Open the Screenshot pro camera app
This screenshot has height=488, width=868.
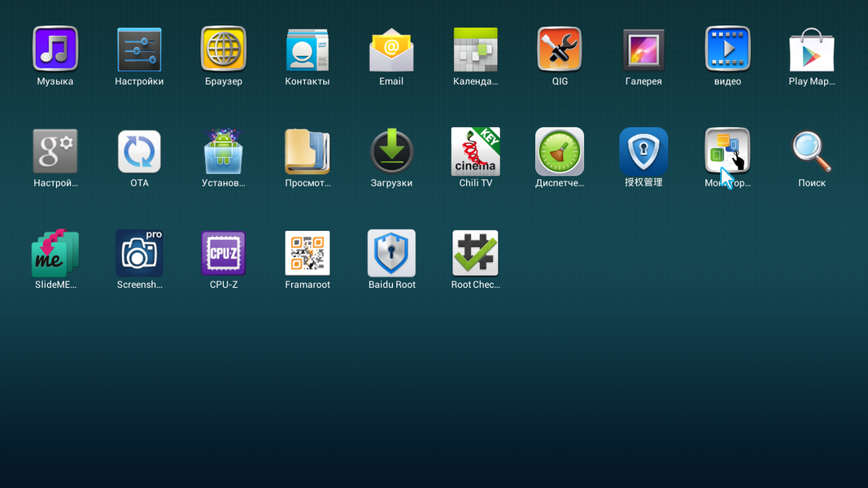[x=139, y=254]
